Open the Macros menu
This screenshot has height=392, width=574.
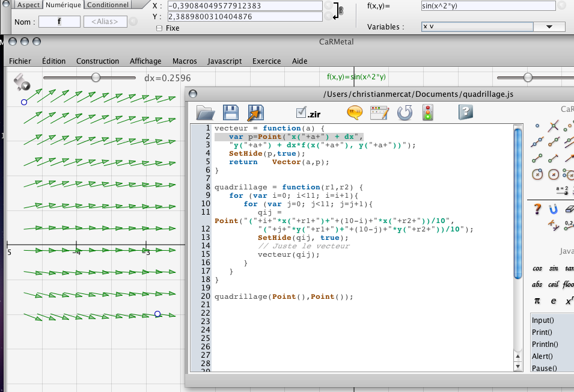click(185, 61)
